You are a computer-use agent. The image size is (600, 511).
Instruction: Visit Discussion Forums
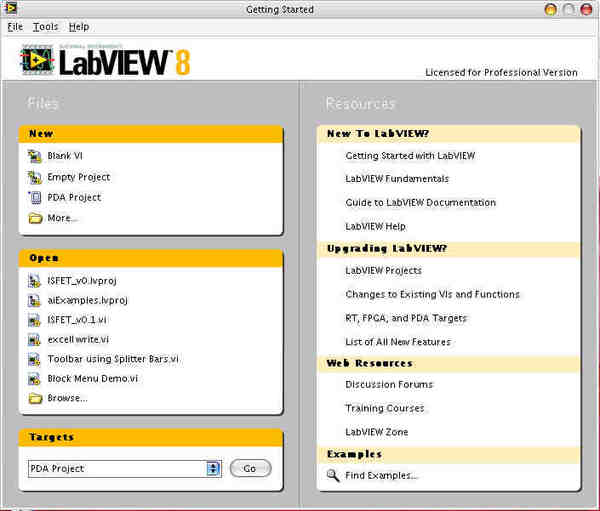(x=389, y=385)
